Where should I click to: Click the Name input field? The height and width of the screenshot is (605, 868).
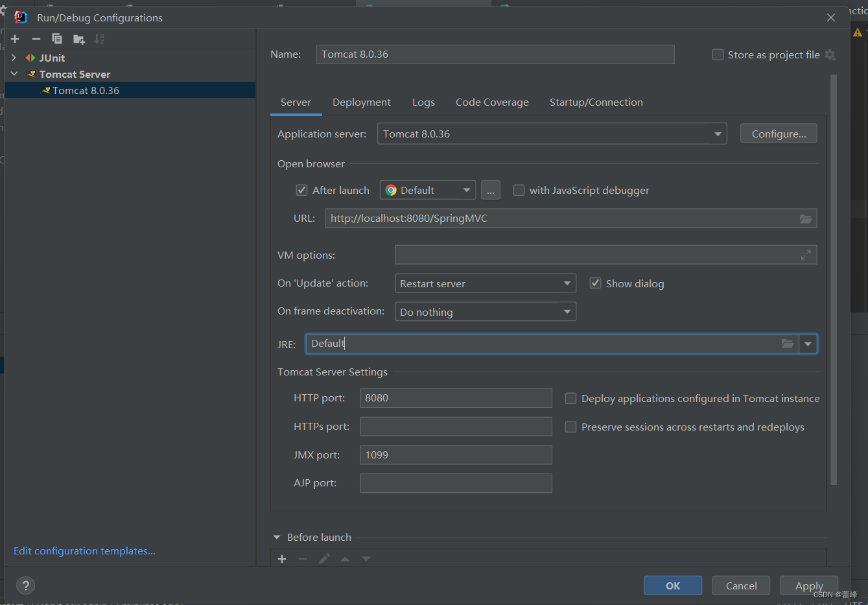click(495, 54)
